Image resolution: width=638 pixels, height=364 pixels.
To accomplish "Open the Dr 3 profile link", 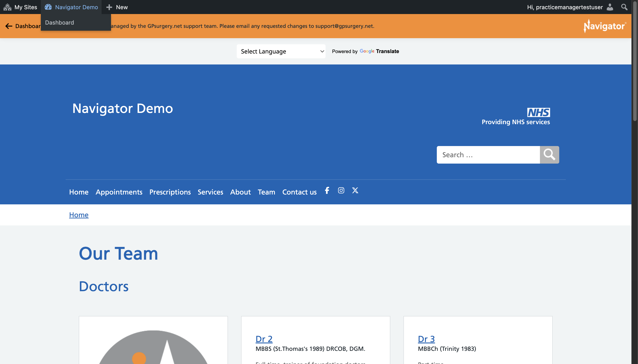I will click(426, 339).
